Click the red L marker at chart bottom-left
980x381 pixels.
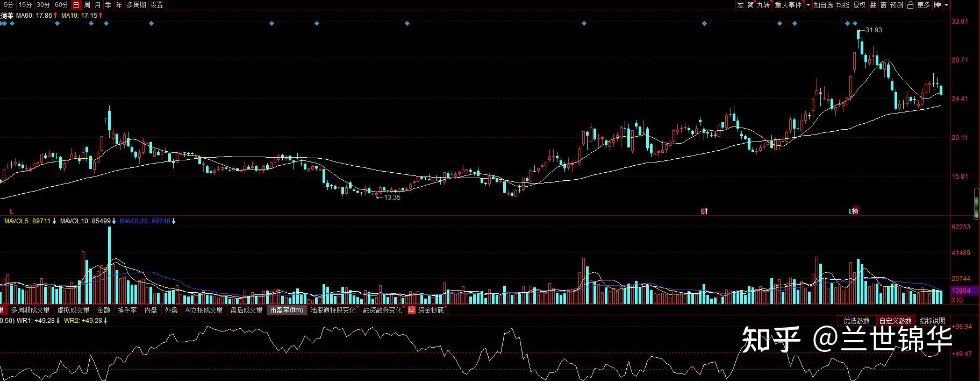coord(11,211)
